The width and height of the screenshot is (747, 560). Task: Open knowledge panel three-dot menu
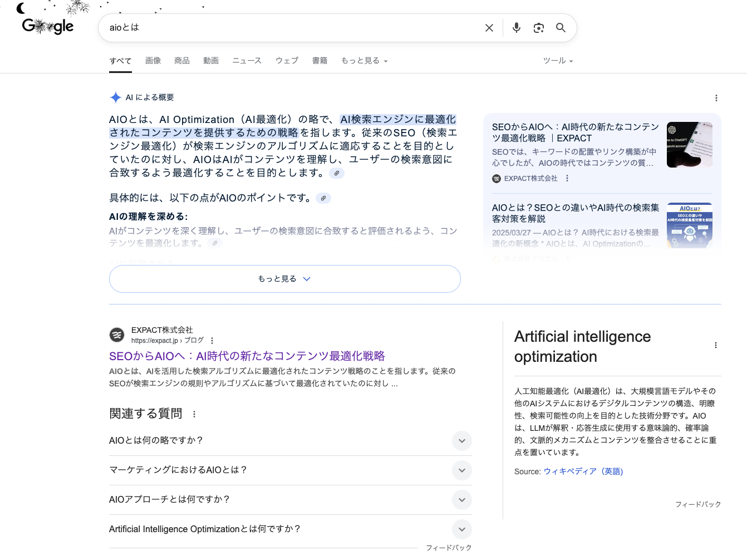(x=716, y=345)
